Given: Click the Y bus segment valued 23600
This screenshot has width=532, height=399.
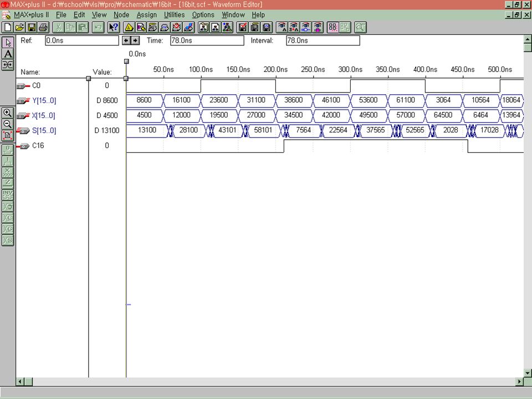Looking at the screenshot, I should coord(219,100).
